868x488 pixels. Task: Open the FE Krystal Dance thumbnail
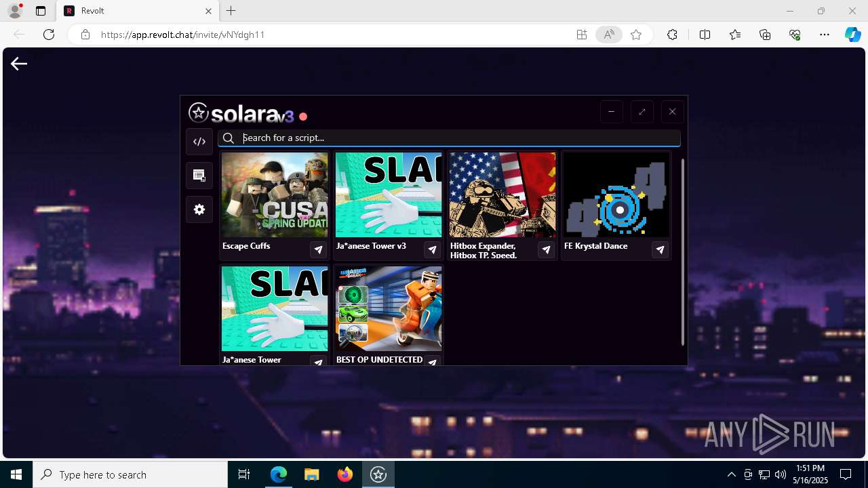(616, 195)
